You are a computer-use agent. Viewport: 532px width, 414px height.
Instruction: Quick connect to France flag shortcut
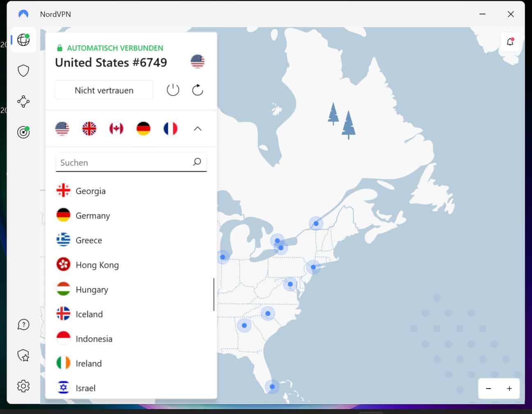point(170,129)
